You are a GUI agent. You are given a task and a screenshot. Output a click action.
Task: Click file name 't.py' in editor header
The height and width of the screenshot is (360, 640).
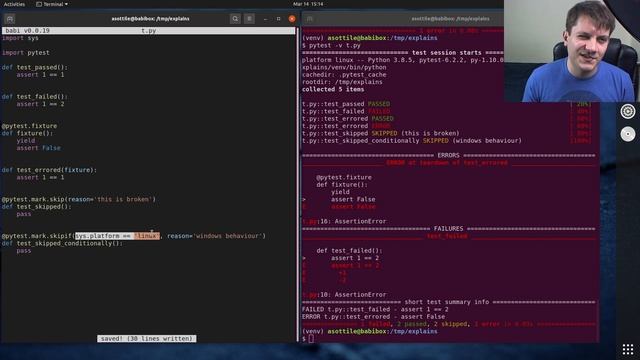[x=149, y=31]
